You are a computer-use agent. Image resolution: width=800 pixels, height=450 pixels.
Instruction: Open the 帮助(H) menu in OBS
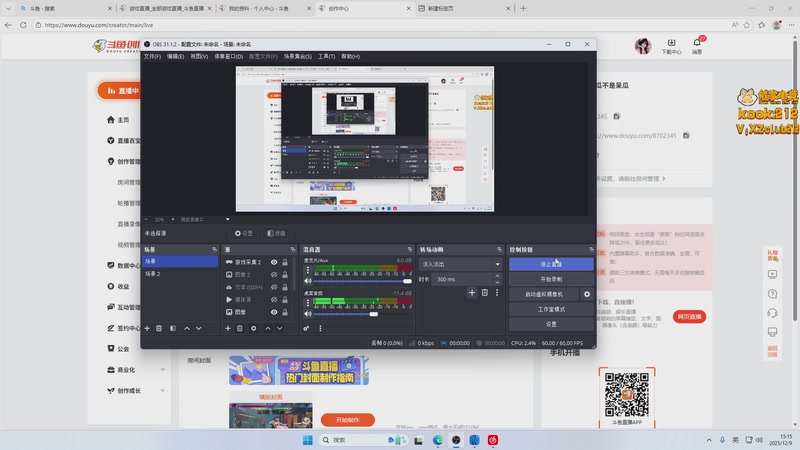click(x=351, y=56)
